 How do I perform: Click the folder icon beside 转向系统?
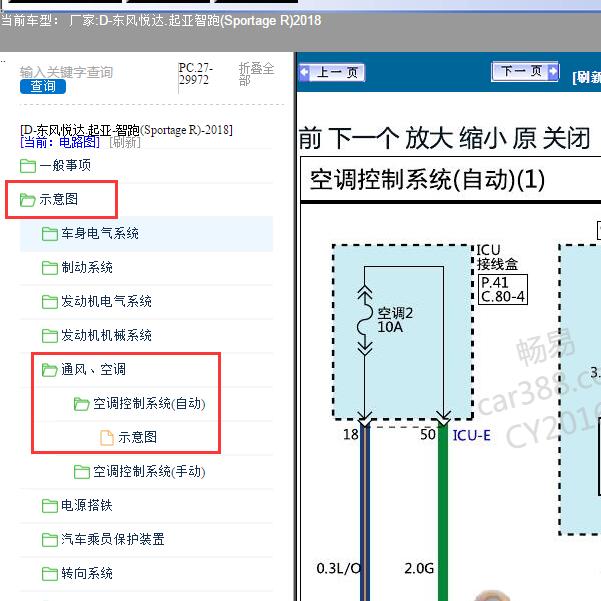pos(50,573)
